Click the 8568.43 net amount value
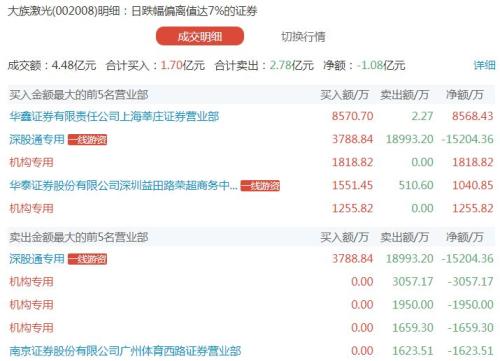 472,116
